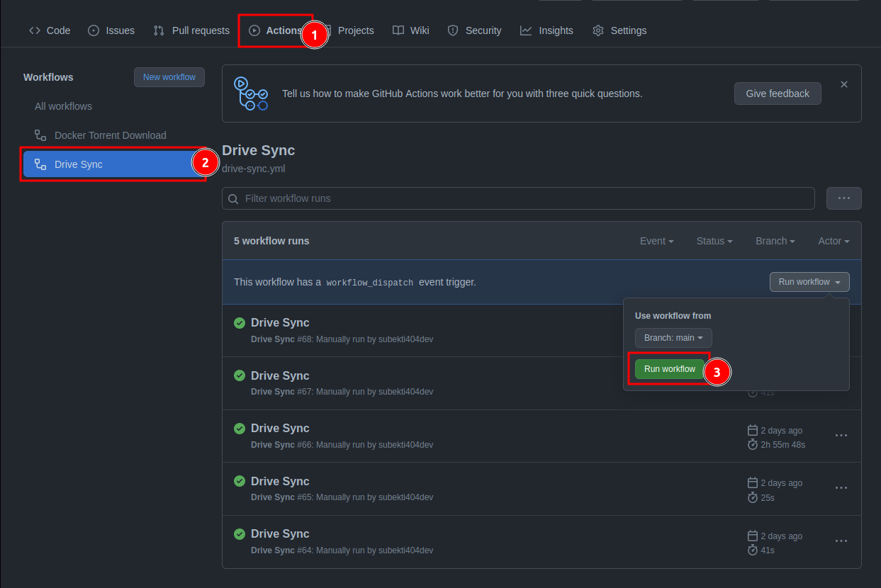The height and width of the screenshot is (588, 881).
Task: Dismiss the feedback banner with X
Action: tap(844, 84)
